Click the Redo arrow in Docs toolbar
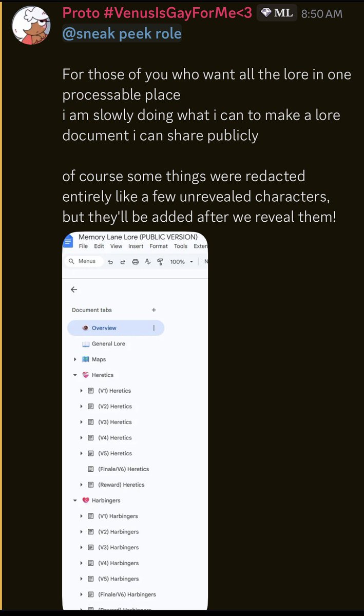This screenshot has width=364, height=616. click(123, 262)
